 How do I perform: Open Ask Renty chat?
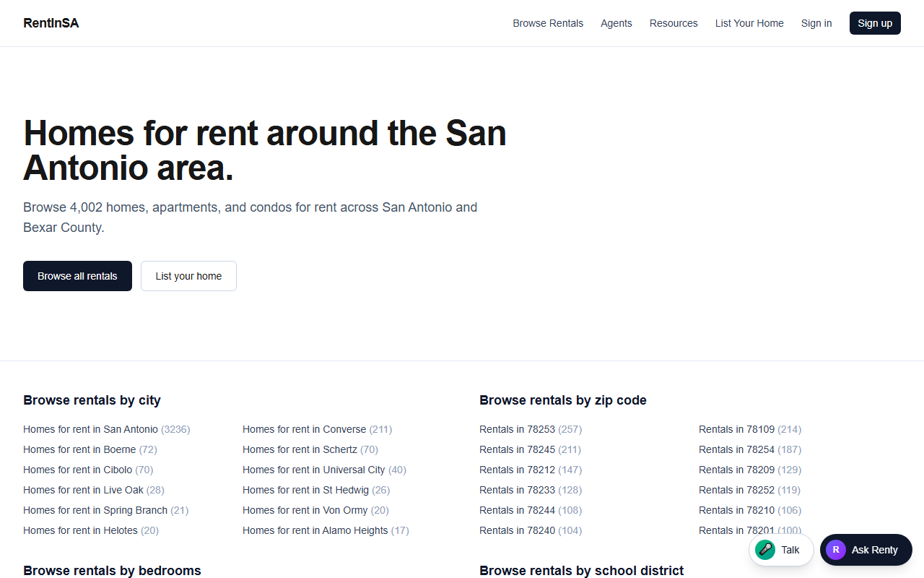click(866, 550)
